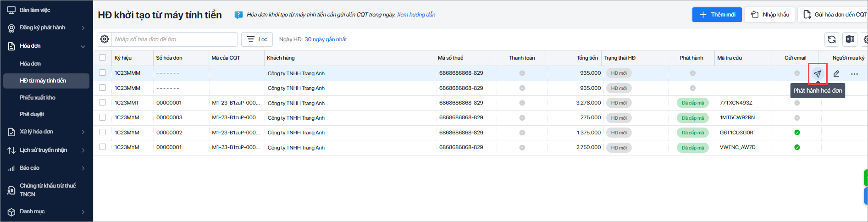Click the pencil edit icon in first row
Screen dimensions: 868x222
pos(836,74)
